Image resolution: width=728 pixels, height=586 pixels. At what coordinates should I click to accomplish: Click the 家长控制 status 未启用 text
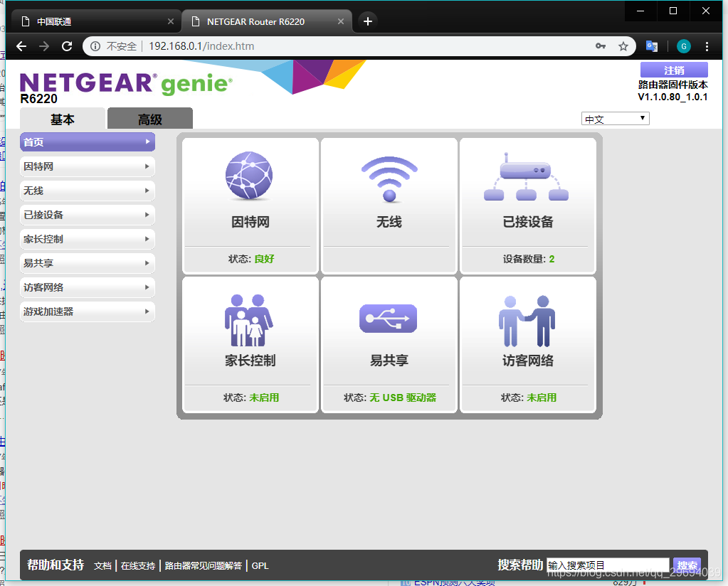coord(264,398)
